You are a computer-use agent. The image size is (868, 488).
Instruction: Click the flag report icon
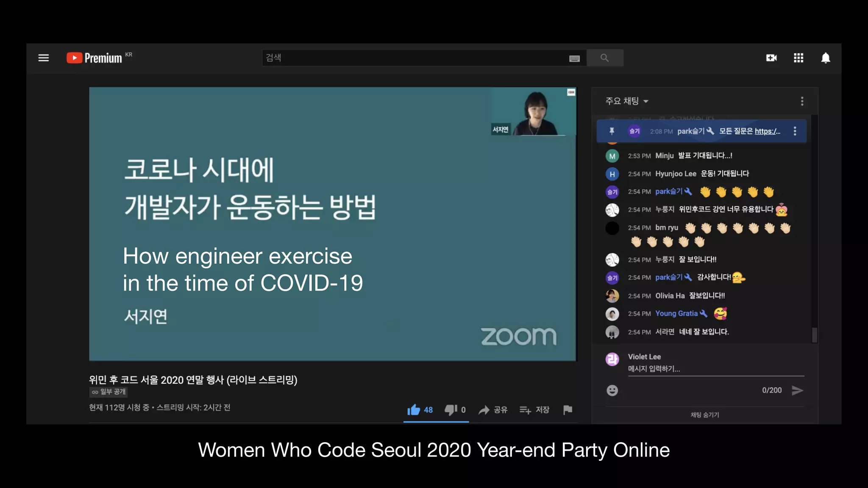[x=568, y=410]
